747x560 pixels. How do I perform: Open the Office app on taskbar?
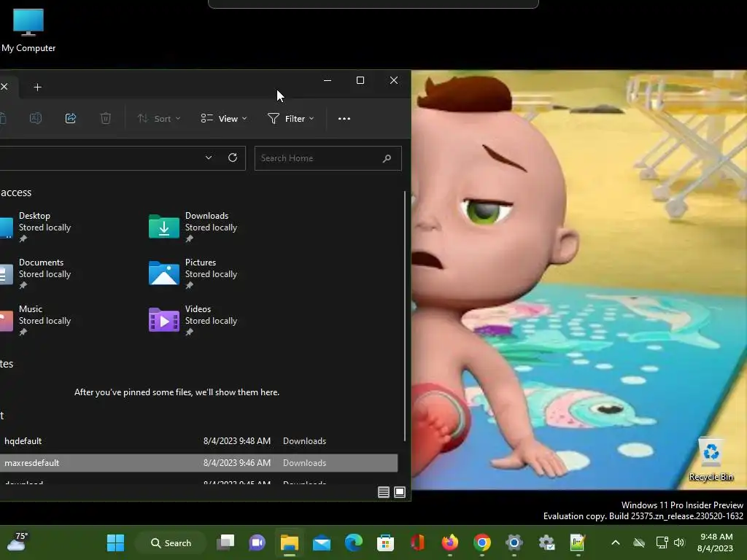click(x=418, y=542)
